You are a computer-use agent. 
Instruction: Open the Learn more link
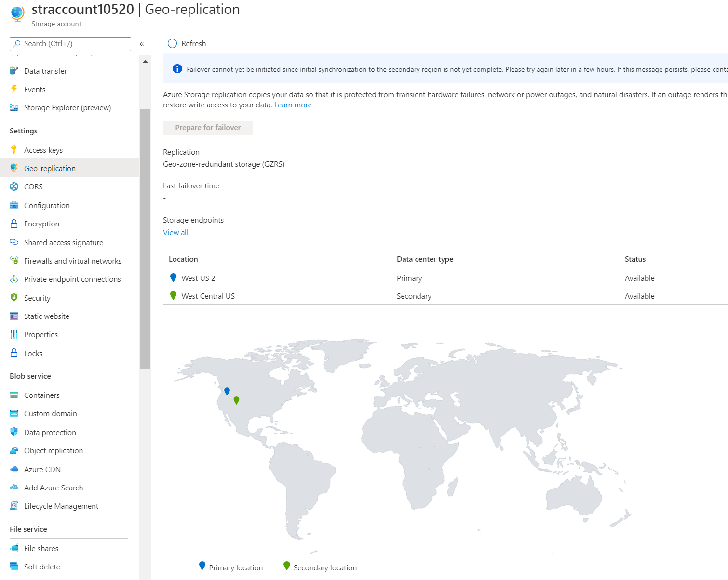(293, 105)
